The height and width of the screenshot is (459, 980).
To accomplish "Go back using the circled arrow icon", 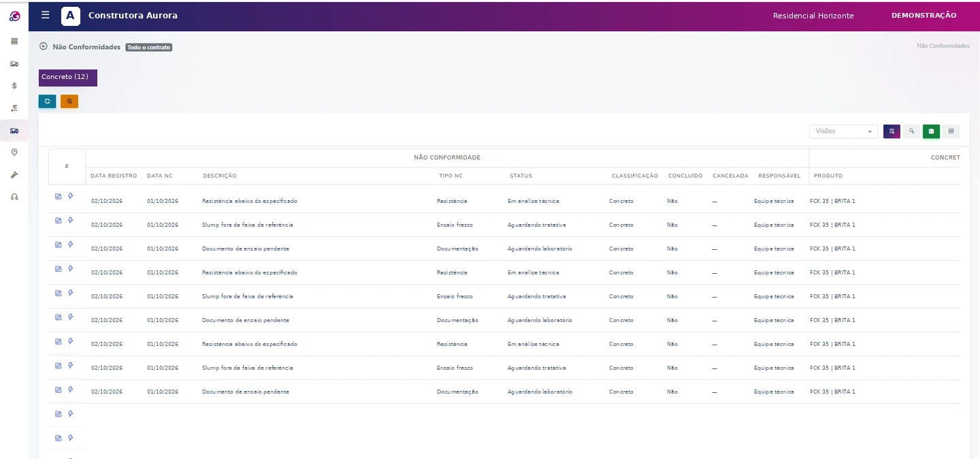I will [44, 46].
